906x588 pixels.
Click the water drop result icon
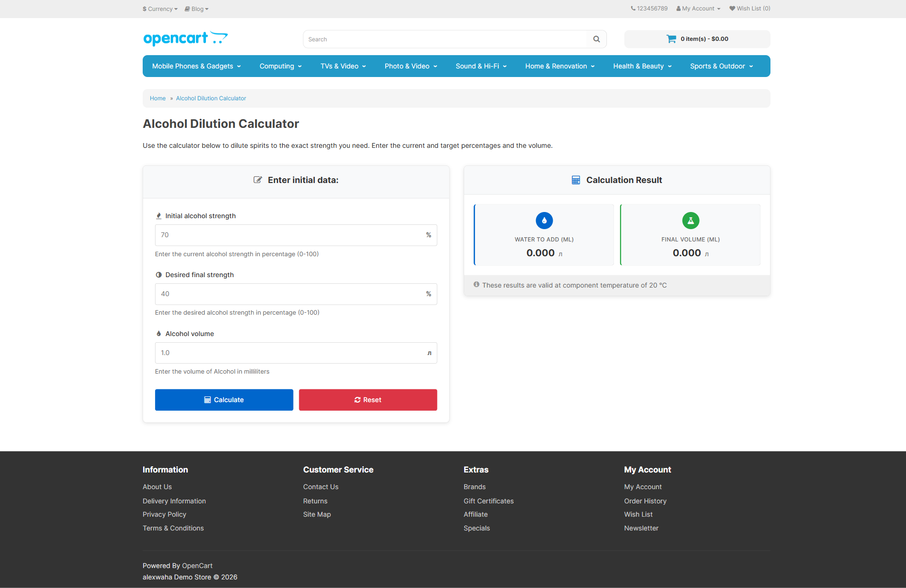(x=544, y=221)
